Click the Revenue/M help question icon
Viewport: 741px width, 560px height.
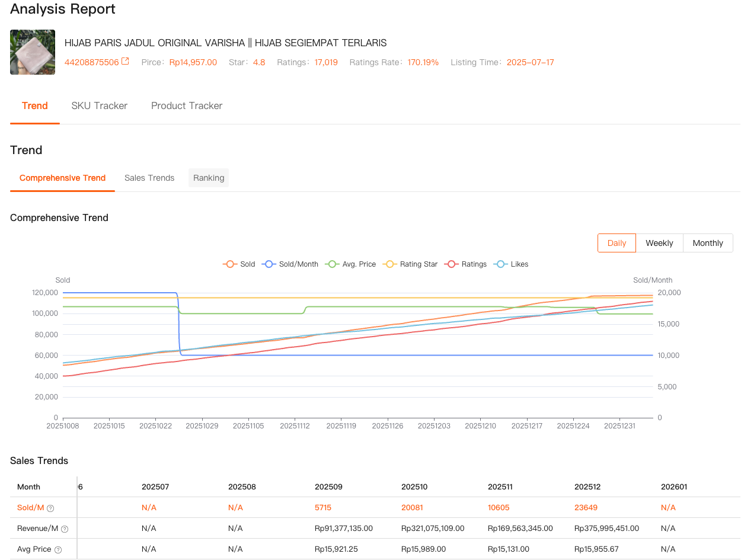(65, 529)
